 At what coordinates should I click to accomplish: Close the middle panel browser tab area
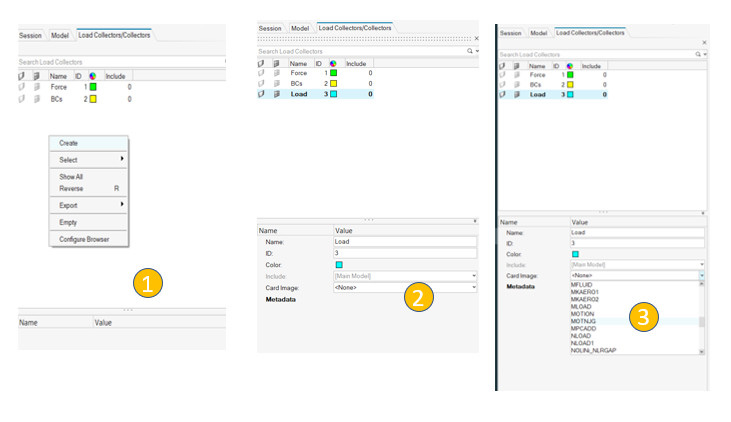[476, 38]
